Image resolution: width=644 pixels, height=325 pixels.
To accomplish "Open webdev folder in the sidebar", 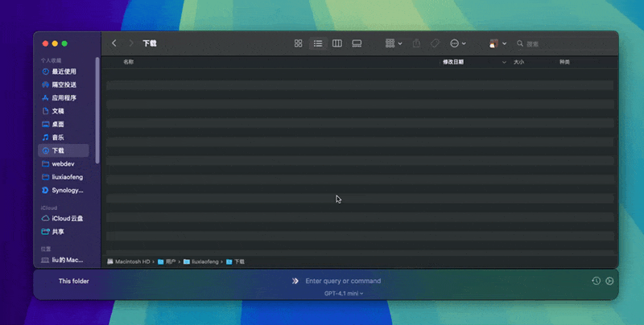I will [x=64, y=164].
